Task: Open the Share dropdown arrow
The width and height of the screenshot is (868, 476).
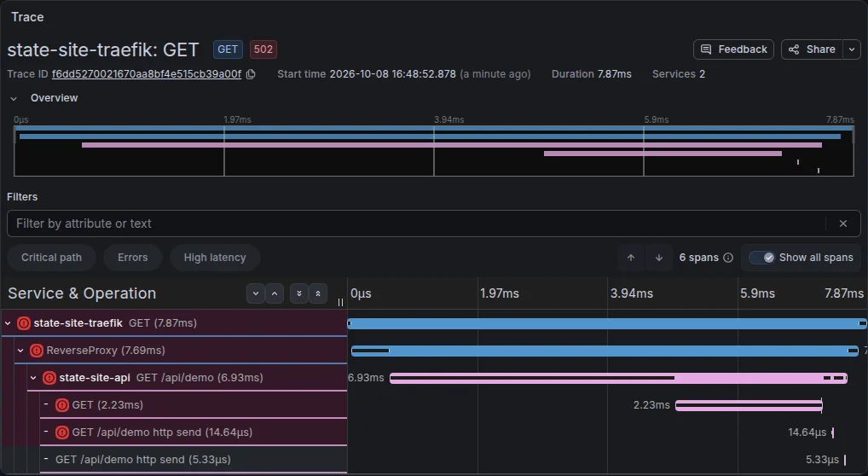Action: (x=852, y=49)
